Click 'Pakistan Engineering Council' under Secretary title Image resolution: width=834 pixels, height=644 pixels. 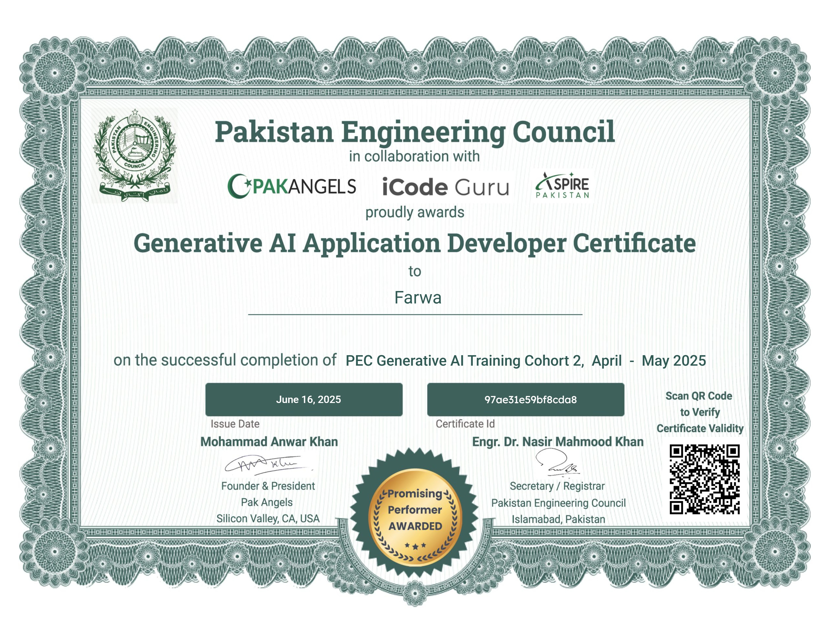pyautogui.click(x=558, y=503)
